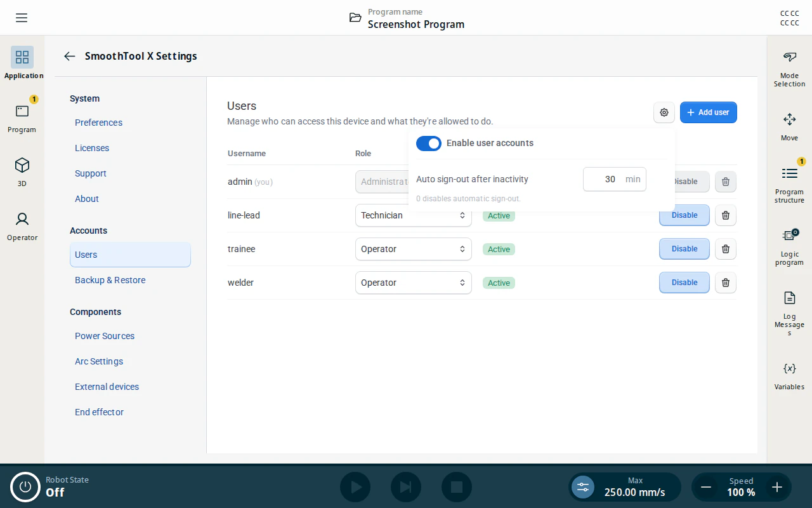Decrease speed with the minus button
The height and width of the screenshot is (508, 812).
coord(705,487)
